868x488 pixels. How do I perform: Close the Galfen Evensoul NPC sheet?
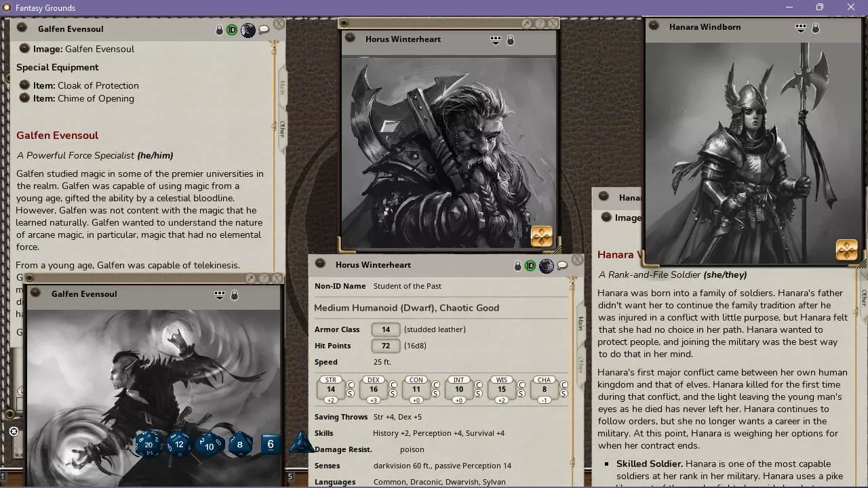click(x=279, y=25)
